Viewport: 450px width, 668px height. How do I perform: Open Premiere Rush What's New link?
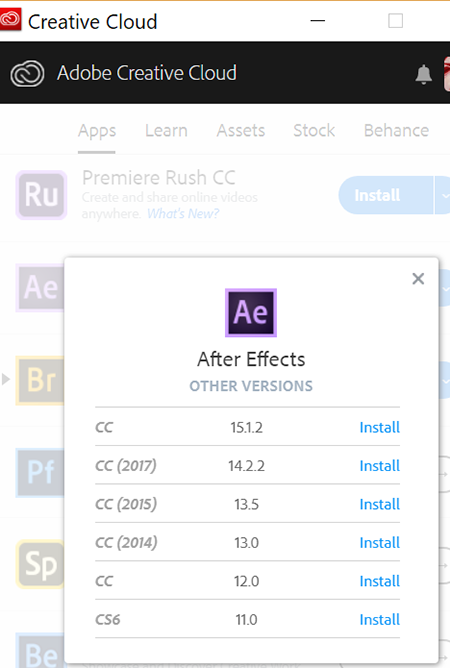183,213
